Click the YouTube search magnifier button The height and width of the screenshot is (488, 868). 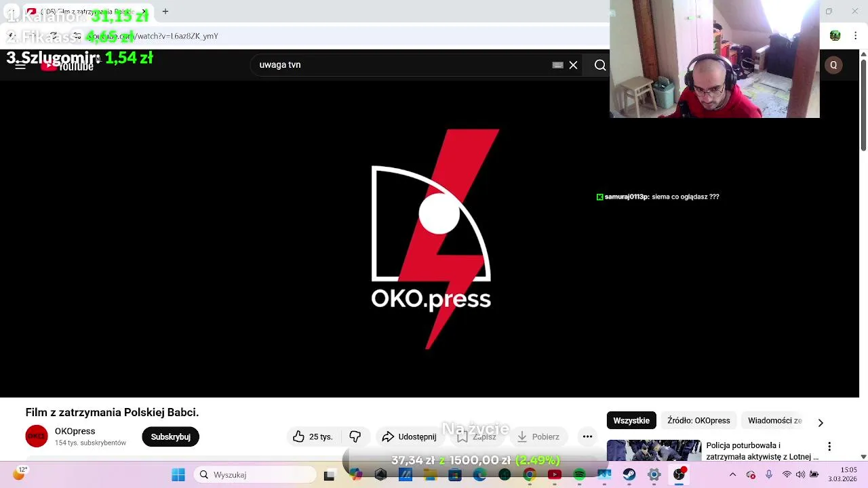click(x=600, y=65)
